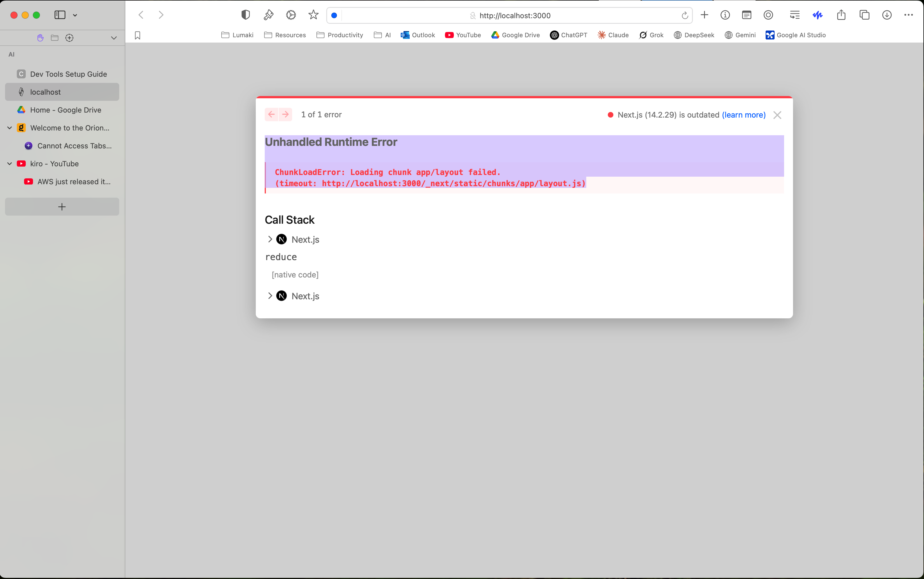This screenshot has width=924, height=579.
Task: Add a new tab in sidebar
Action: pos(62,207)
